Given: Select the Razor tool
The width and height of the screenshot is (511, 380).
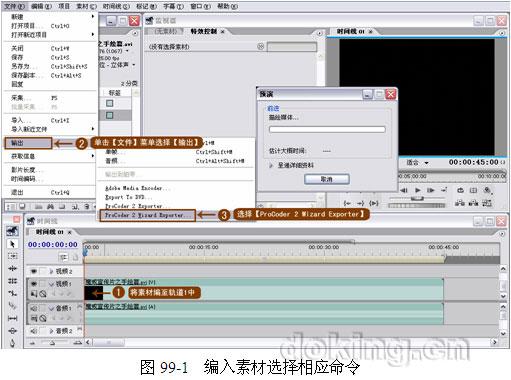Looking at the screenshot, I should [12, 306].
